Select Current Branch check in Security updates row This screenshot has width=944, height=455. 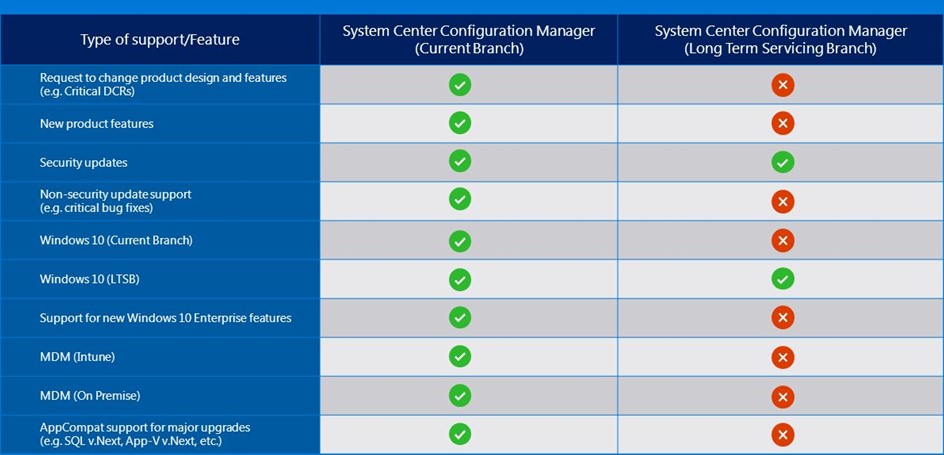pyautogui.click(x=460, y=161)
